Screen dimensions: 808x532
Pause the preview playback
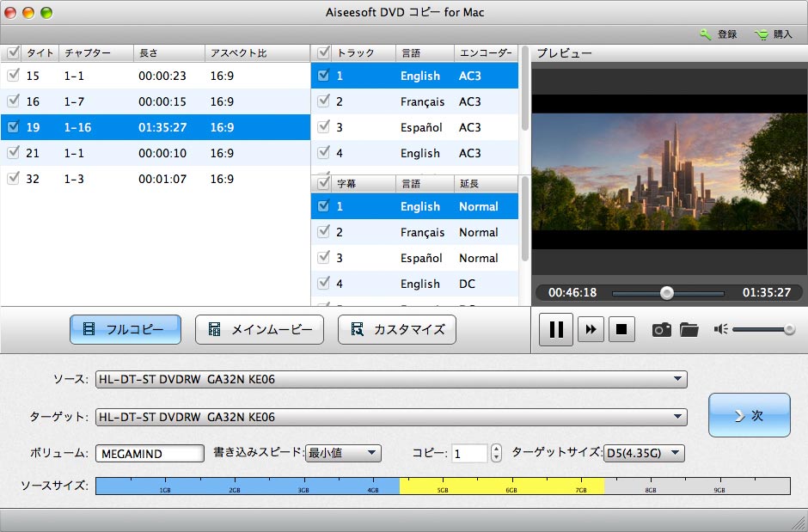[556, 329]
